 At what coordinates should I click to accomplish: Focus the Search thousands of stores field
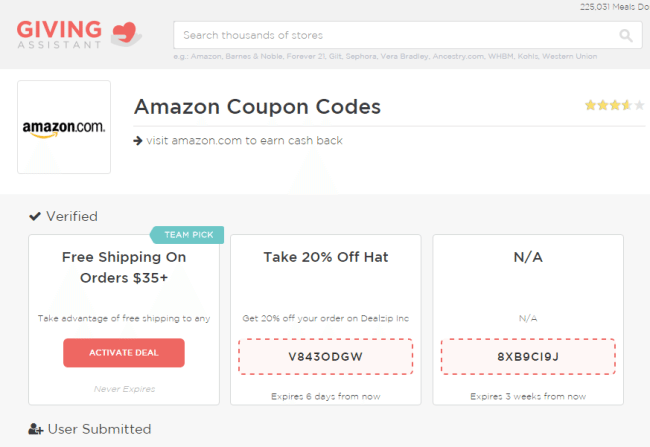408,35
